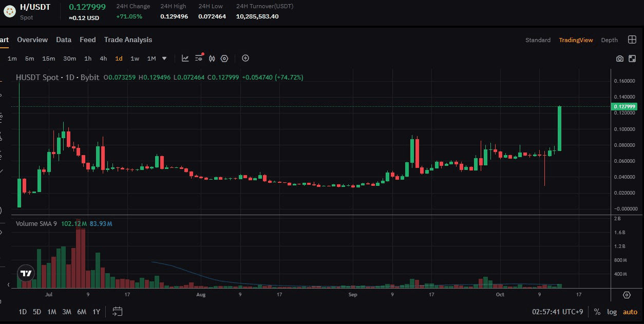Select the 4h timeframe
Viewport: 644px width, 324px height.
[103, 59]
